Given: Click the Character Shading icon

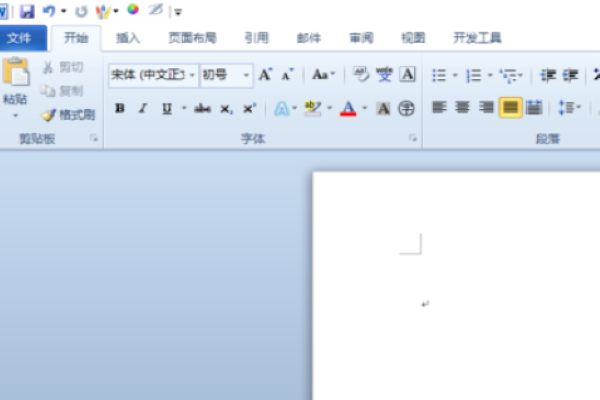Looking at the screenshot, I should coord(383,109).
